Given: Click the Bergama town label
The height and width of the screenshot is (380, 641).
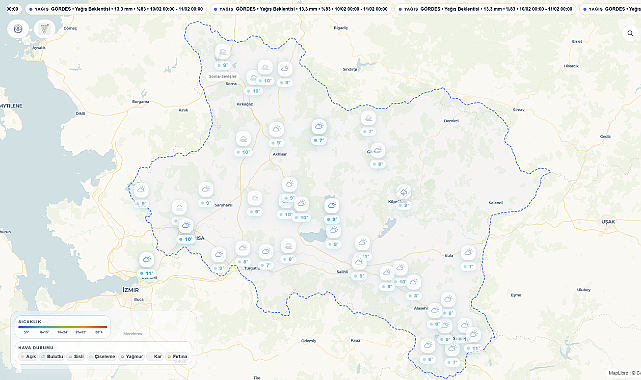Looking at the screenshot, I should [141, 102].
